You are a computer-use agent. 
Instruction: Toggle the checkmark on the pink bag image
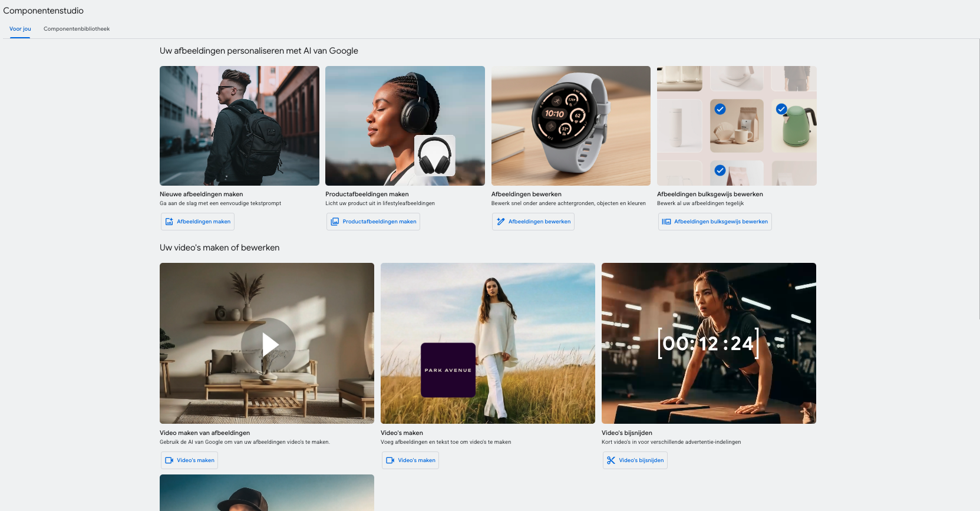[720, 170]
